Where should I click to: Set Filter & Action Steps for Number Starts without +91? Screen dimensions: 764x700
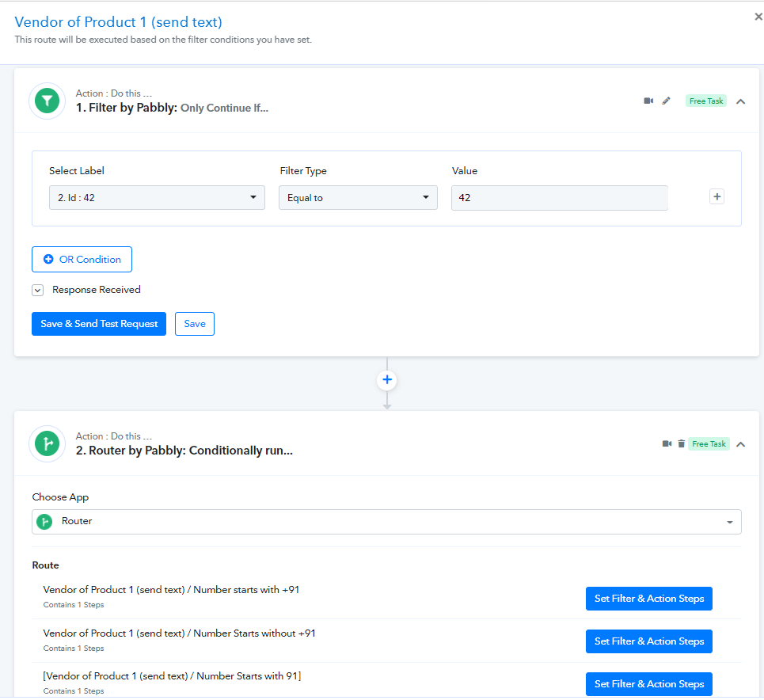tap(649, 641)
